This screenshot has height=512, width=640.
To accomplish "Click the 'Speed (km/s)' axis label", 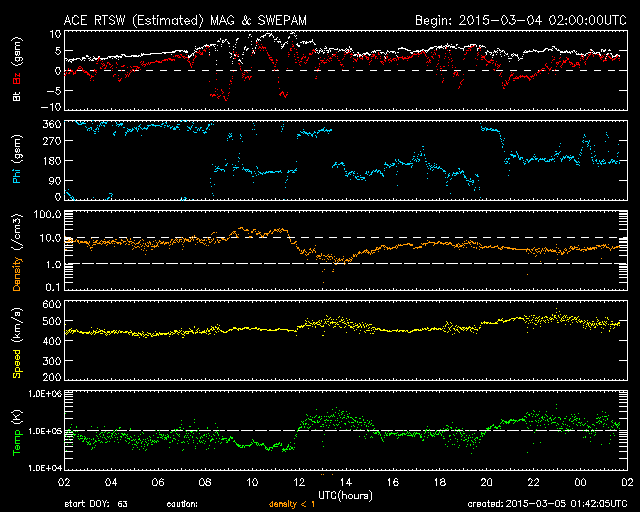I will 17,343.
